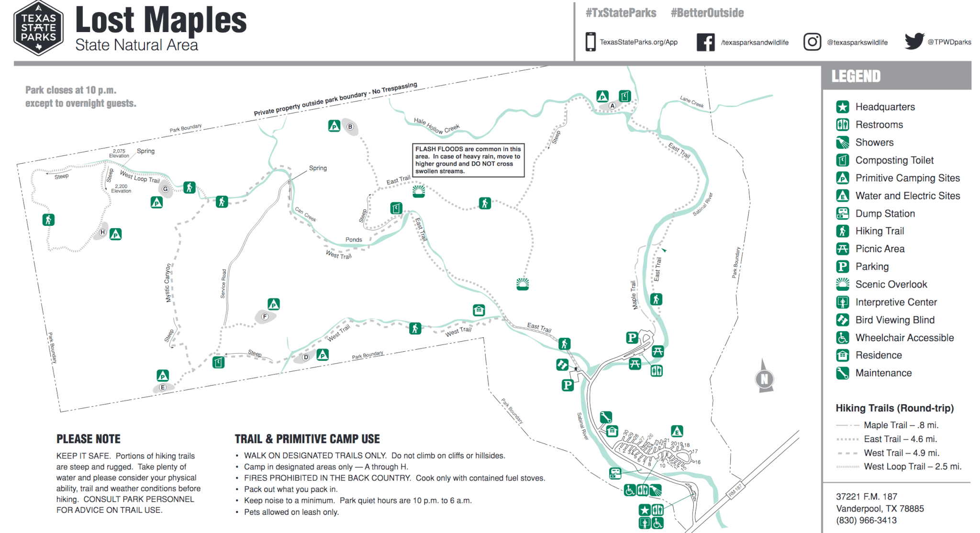The height and width of the screenshot is (533, 980).
Task: Click the Maintenance legend icon
Action: [843, 373]
